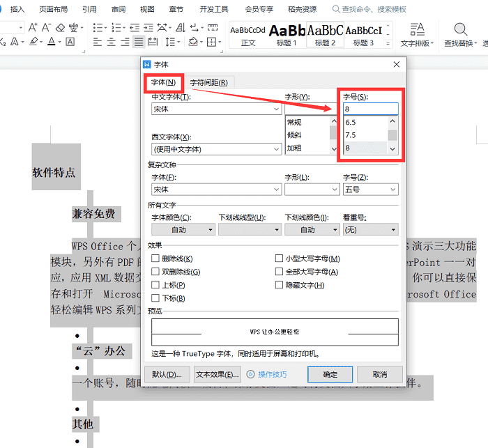This screenshot has width=488, height=448.
Task: Insert a bulleted list
Action: pyautogui.click(x=98, y=28)
